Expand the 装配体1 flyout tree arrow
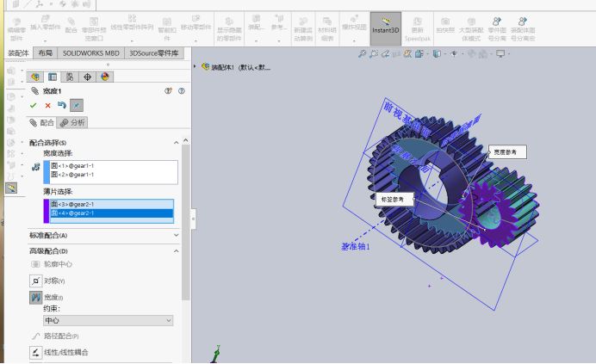Image resolution: width=596 pixels, height=364 pixels. pos(195,66)
